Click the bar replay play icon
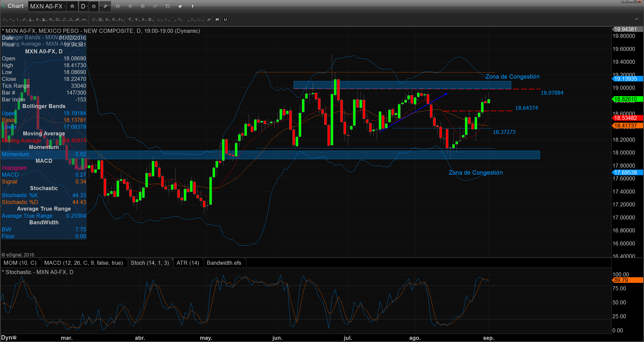Image resolution: width=644 pixels, height=342 pixels. tap(130, 6)
